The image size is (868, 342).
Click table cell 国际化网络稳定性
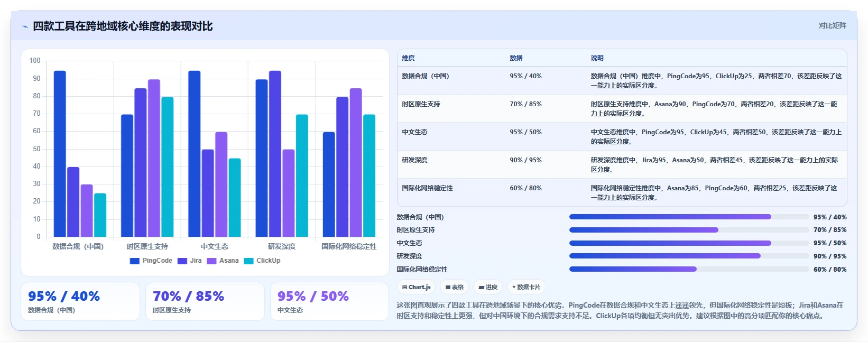[427, 188]
